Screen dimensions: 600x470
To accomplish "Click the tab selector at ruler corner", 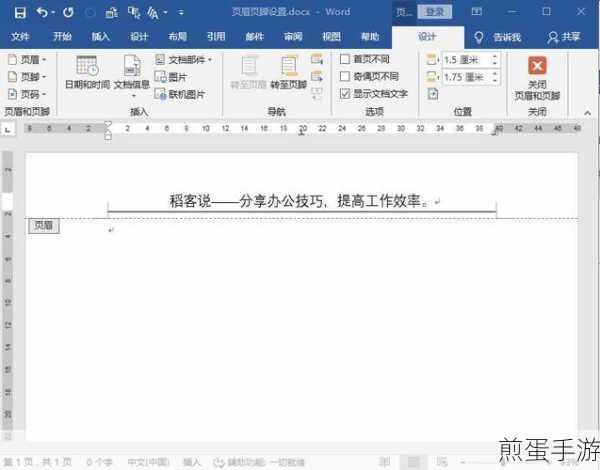I will [x=8, y=129].
